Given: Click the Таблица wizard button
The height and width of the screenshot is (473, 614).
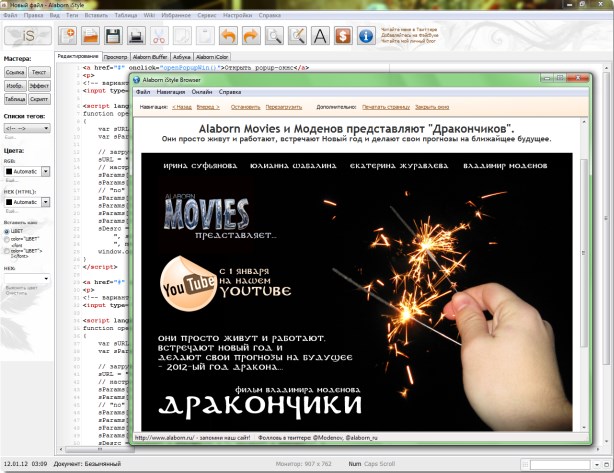Looking at the screenshot, I should [15, 99].
